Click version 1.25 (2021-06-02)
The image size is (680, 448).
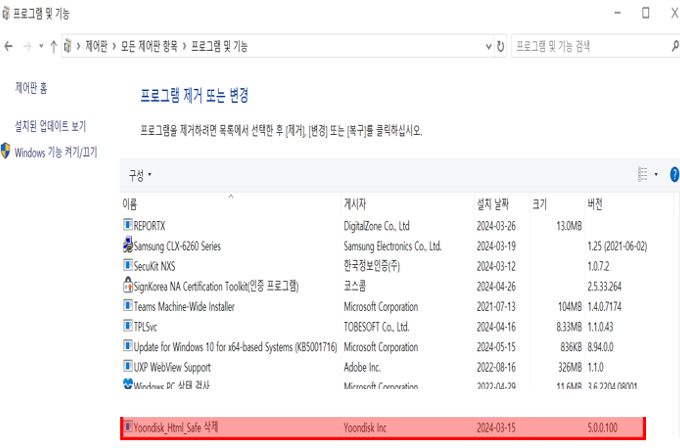[617, 246]
